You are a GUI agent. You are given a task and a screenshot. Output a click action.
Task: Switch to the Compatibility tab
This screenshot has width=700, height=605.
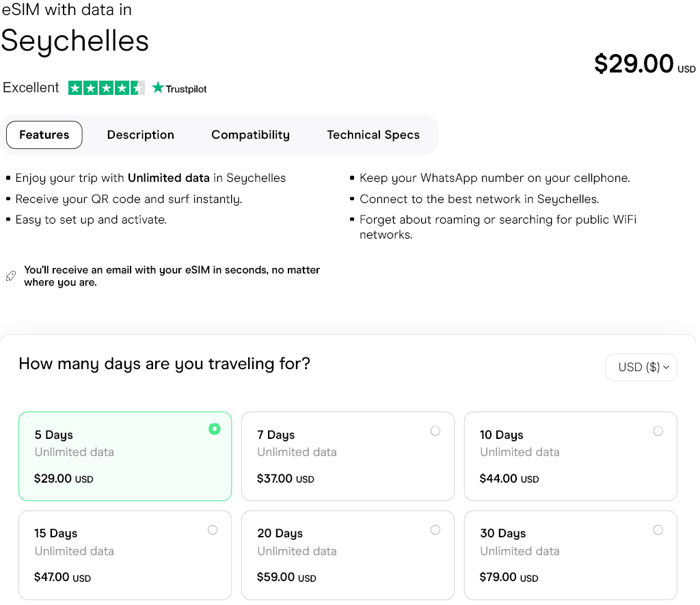click(x=250, y=135)
